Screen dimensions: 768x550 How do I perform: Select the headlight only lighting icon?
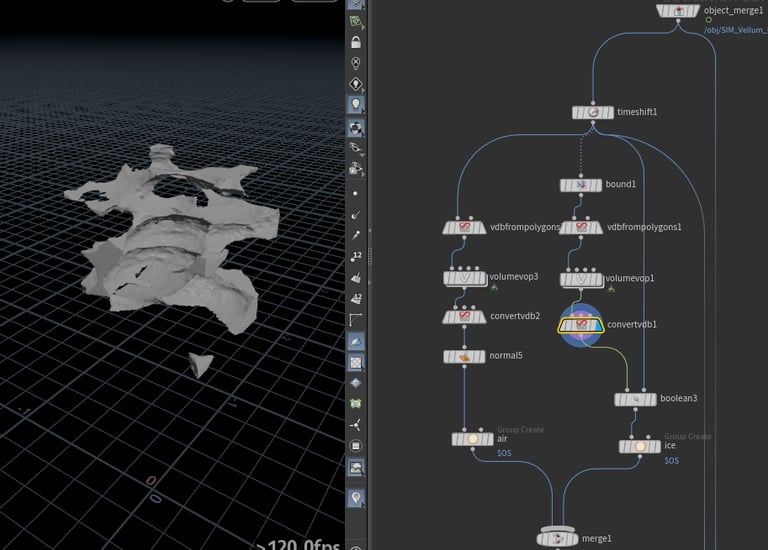(356, 84)
